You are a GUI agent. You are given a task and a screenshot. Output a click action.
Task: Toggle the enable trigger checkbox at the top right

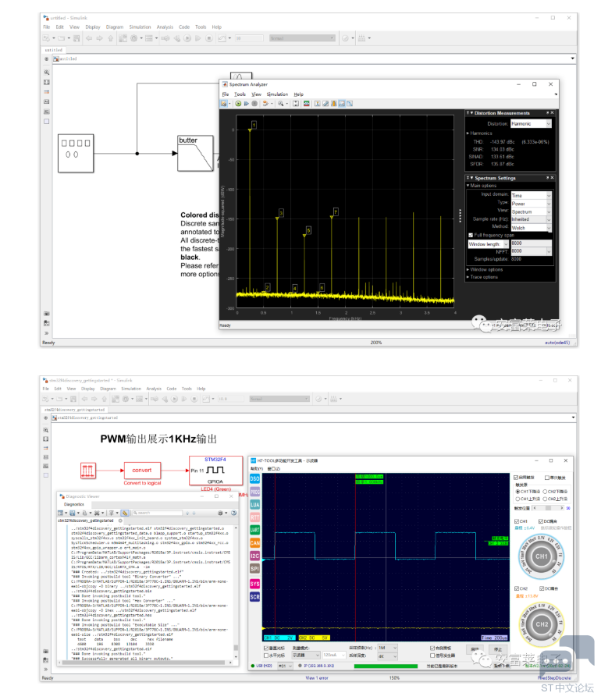pos(516,478)
